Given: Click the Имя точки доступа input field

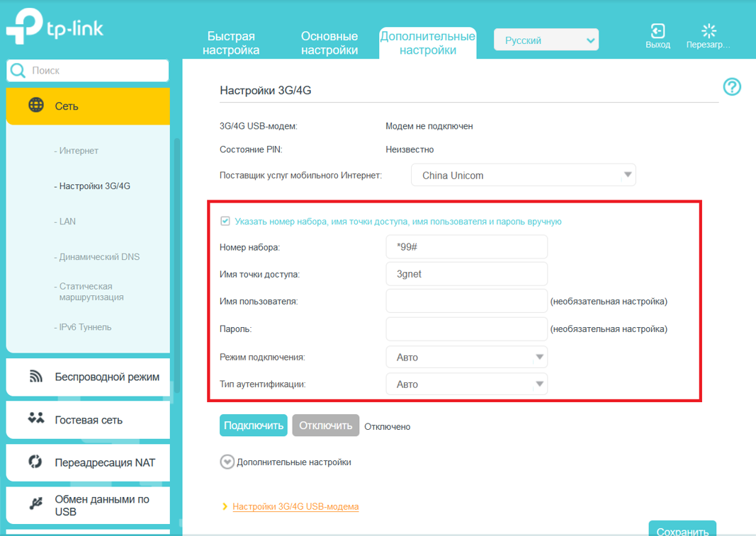Looking at the screenshot, I should point(466,274).
